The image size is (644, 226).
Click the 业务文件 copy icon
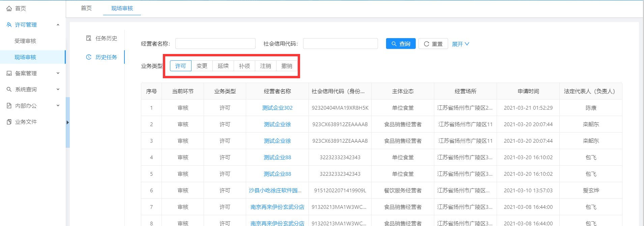click(x=9, y=122)
